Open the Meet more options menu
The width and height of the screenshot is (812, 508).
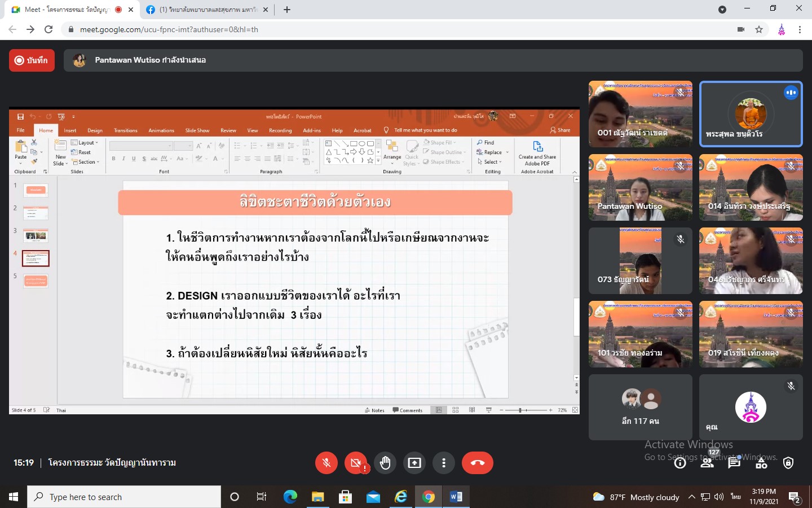pyautogui.click(x=444, y=463)
